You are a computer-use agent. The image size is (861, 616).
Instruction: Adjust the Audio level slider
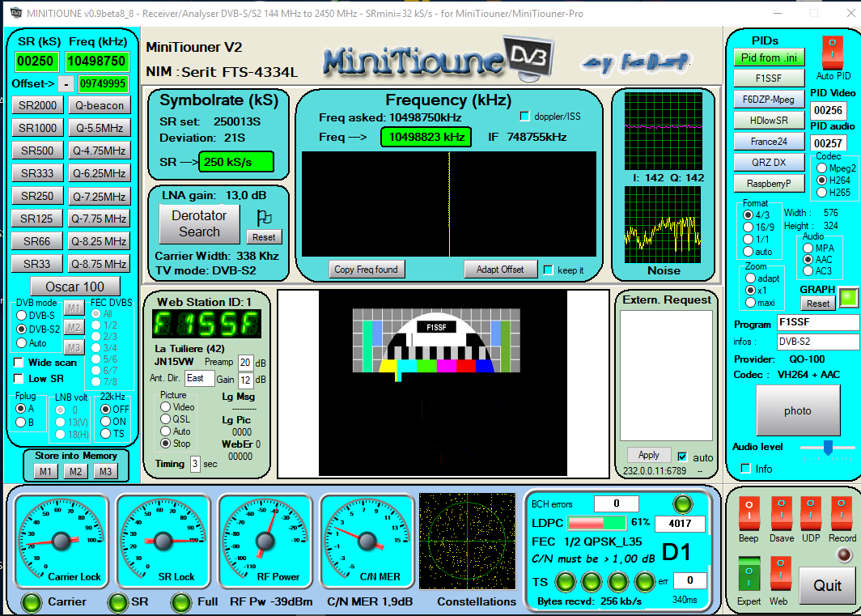coord(827,447)
